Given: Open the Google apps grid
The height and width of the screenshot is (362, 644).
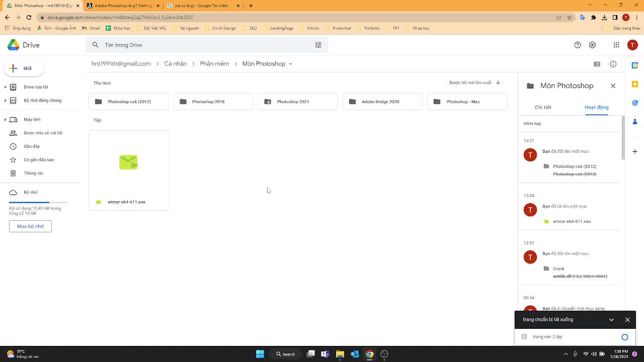Looking at the screenshot, I should coord(616,45).
